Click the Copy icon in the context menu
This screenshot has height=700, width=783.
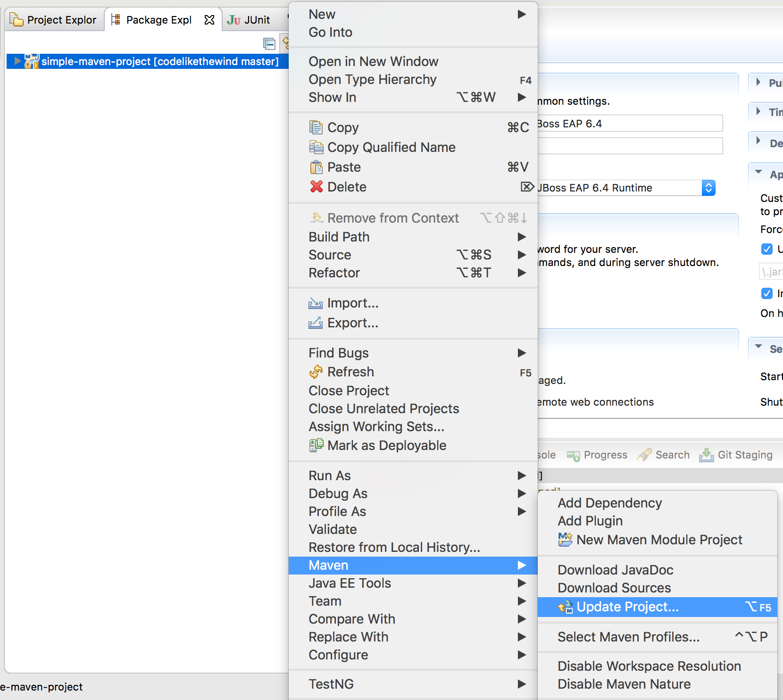[x=317, y=127]
